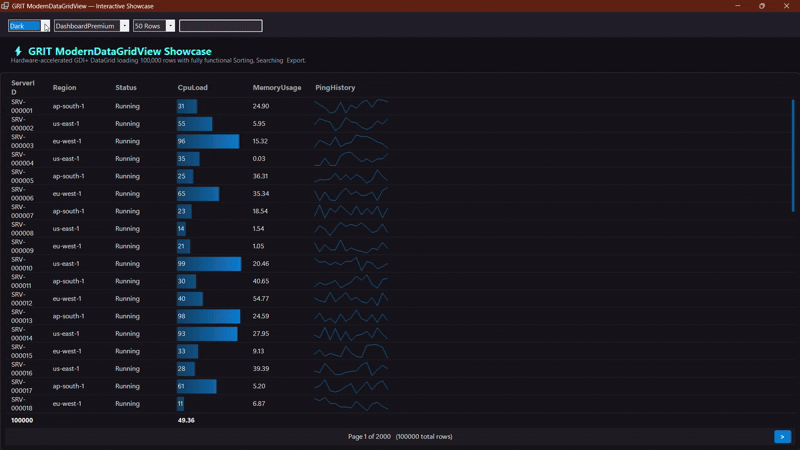The height and width of the screenshot is (450, 800).
Task: Click the CPU load bar showing 61
Action: tap(196, 386)
